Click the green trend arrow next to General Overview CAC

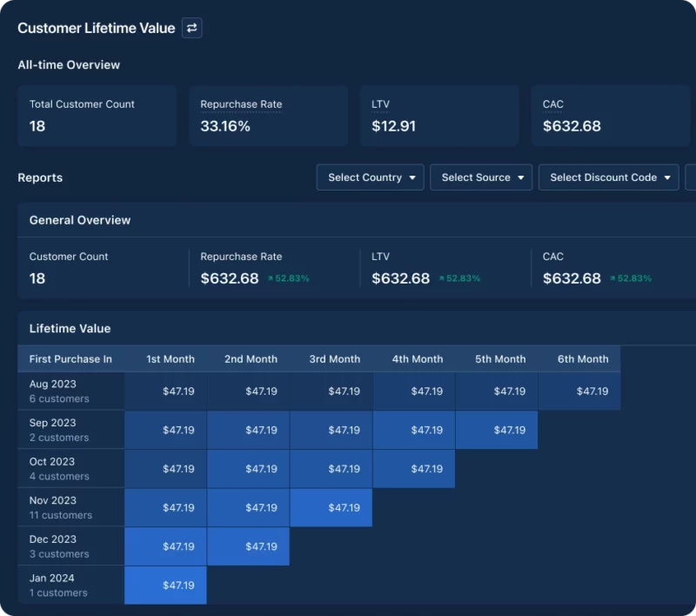613,278
